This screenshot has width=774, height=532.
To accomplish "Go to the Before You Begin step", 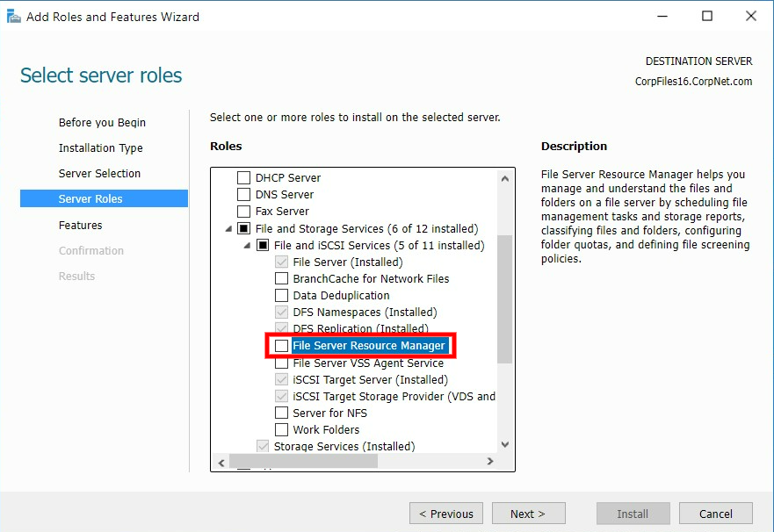I will tap(105, 122).
